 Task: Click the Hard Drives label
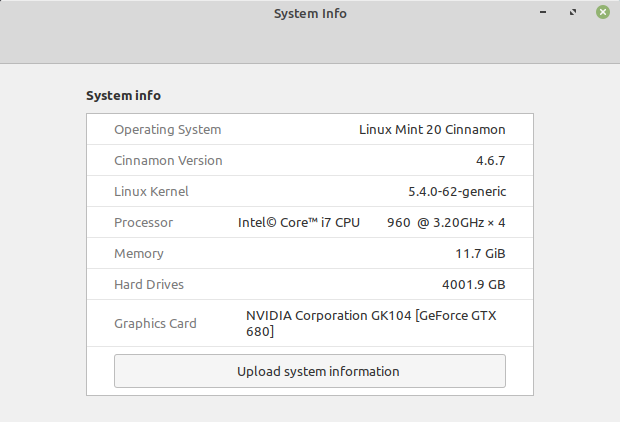point(149,284)
